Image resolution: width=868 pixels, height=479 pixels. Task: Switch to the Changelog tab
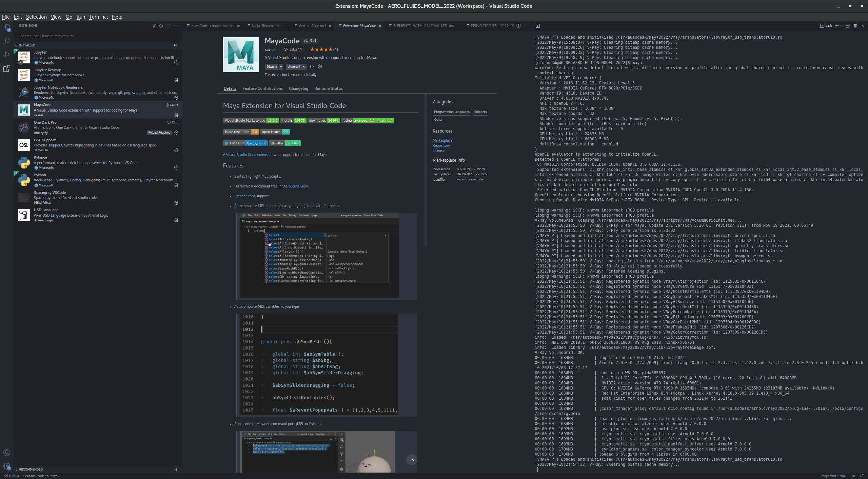(298, 88)
